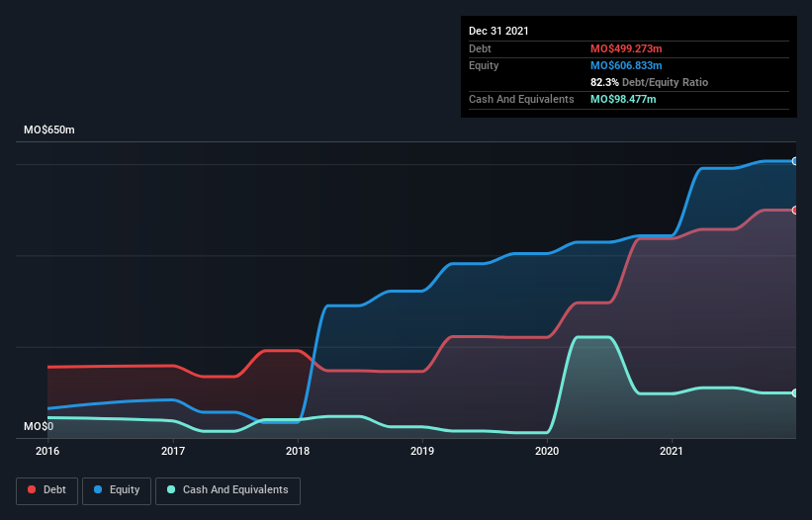The height and width of the screenshot is (520, 812).
Task: Click the Dec 31 2021 tooltip date
Action: coord(498,31)
